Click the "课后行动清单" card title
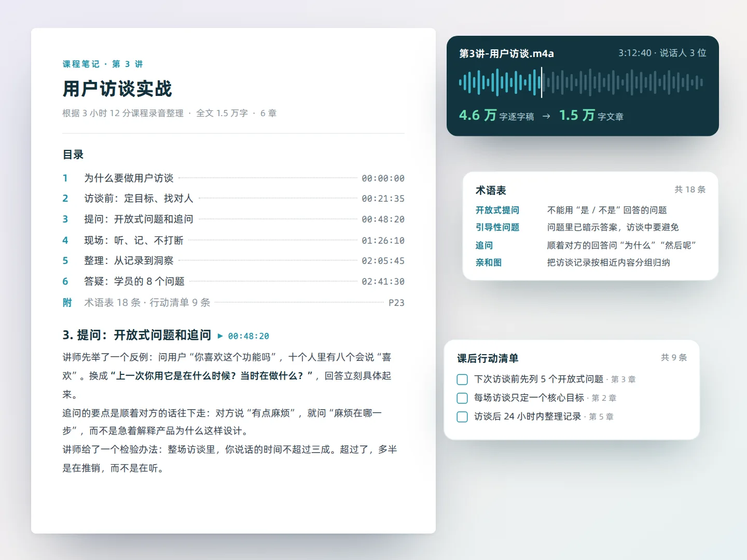 pyautogui.click(x=488, y=358)
